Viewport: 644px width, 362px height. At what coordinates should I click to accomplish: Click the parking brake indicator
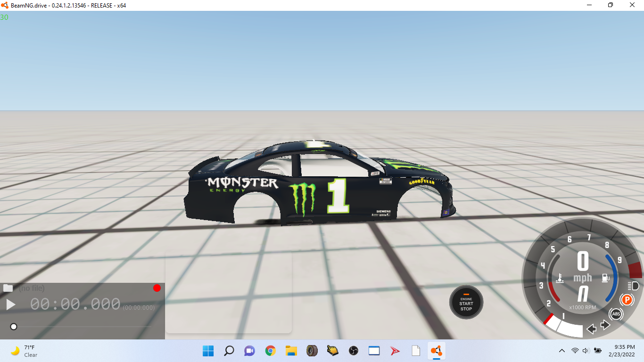pos(627,299)
